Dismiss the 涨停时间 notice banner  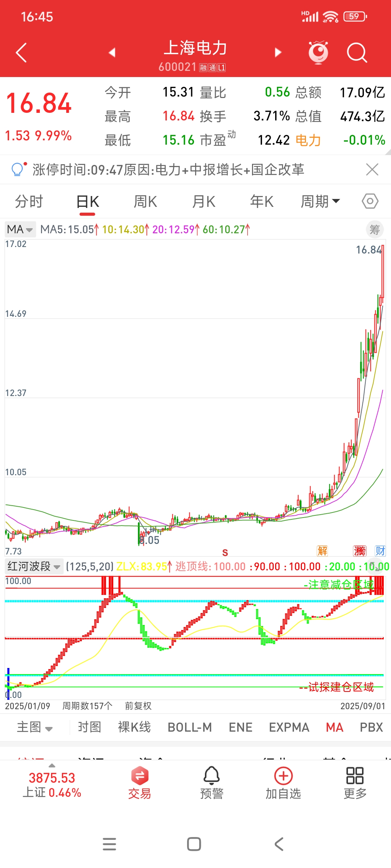tap(372, 169)
